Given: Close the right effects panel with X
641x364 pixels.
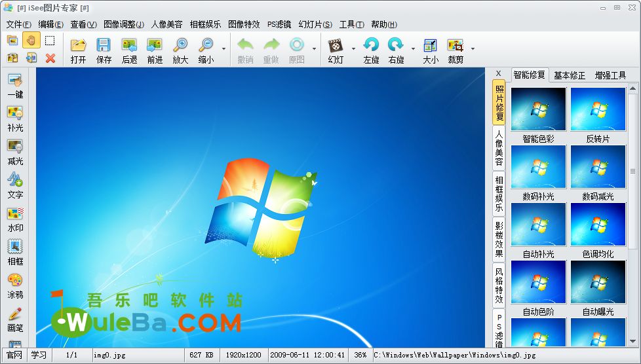Looking at the screenshot, I should [498, 73].
